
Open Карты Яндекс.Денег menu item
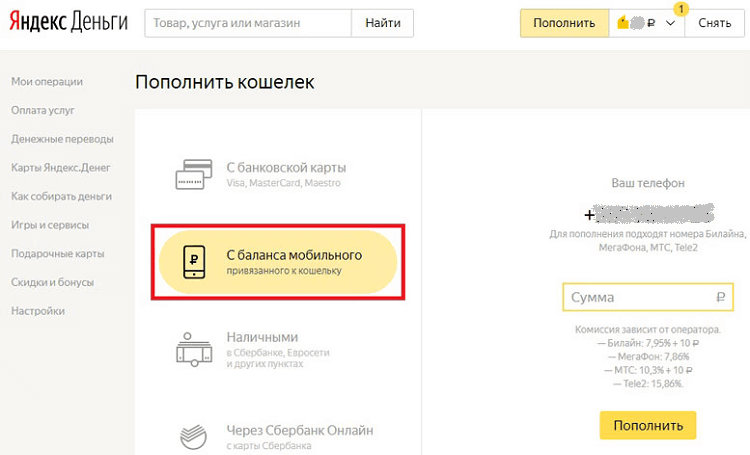click(61, 167)
